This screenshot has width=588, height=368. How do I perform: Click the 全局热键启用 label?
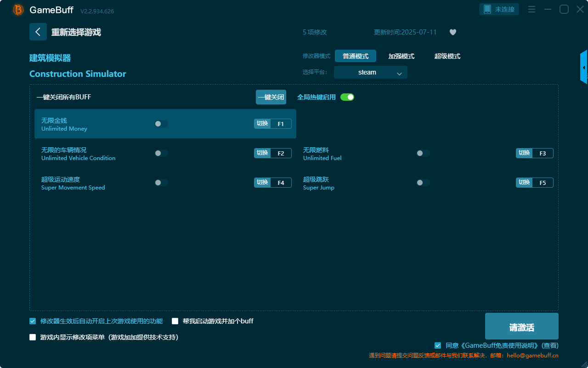pyautogui.click(x=317, y=97)
